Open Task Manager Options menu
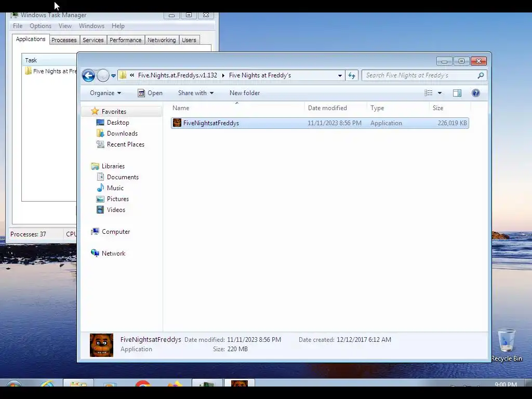This screenshot has width=532, height=399. 41,26
